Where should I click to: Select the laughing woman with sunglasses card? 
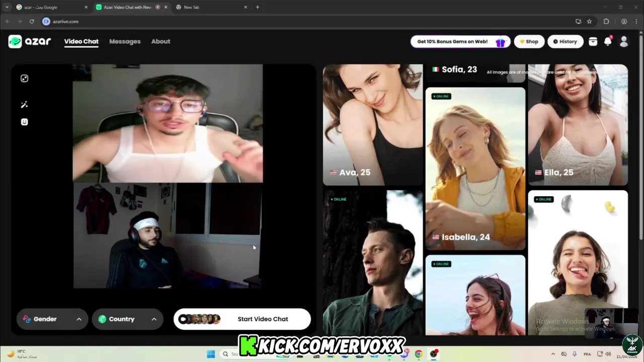[475, 295]
